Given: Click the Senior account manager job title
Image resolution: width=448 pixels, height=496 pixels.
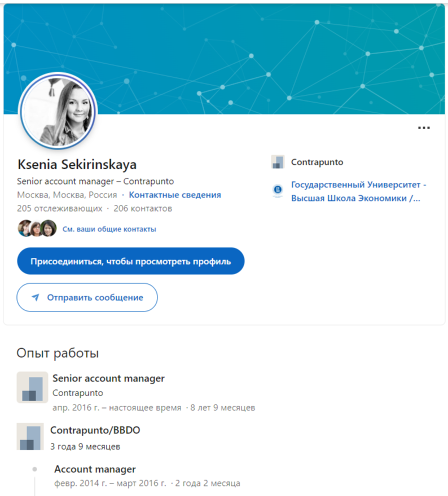Looking at the screenshot, I should pyautogui.click(x=108, y=378).
